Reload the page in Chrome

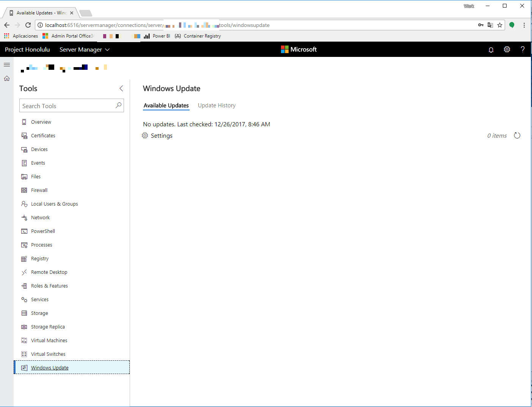pyautogui.click(x=28, y=25)
